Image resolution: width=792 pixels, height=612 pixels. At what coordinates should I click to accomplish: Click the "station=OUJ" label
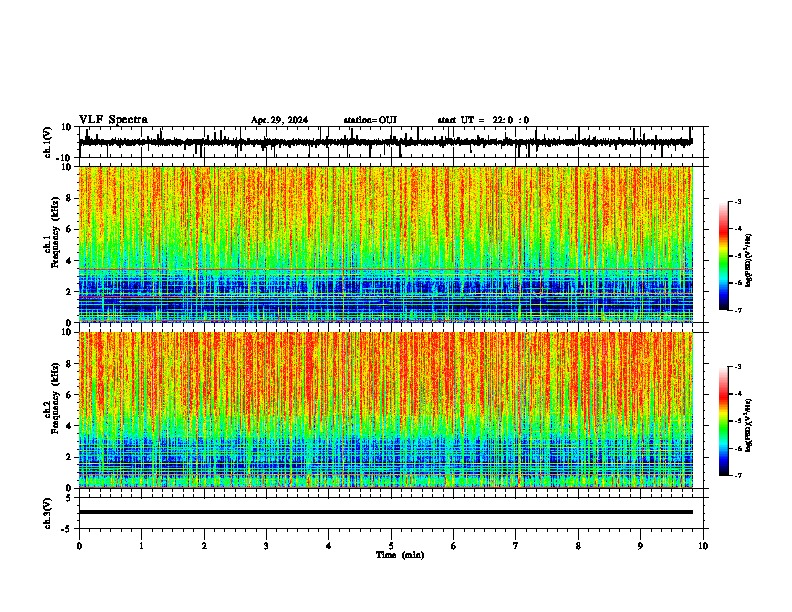point(370,120)
